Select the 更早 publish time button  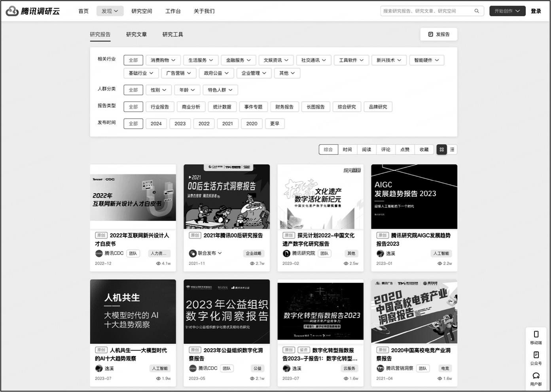(x=275, y=124)
